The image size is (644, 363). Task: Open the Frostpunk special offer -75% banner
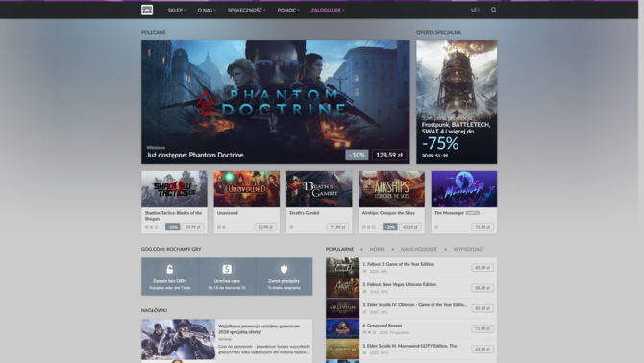457,102
